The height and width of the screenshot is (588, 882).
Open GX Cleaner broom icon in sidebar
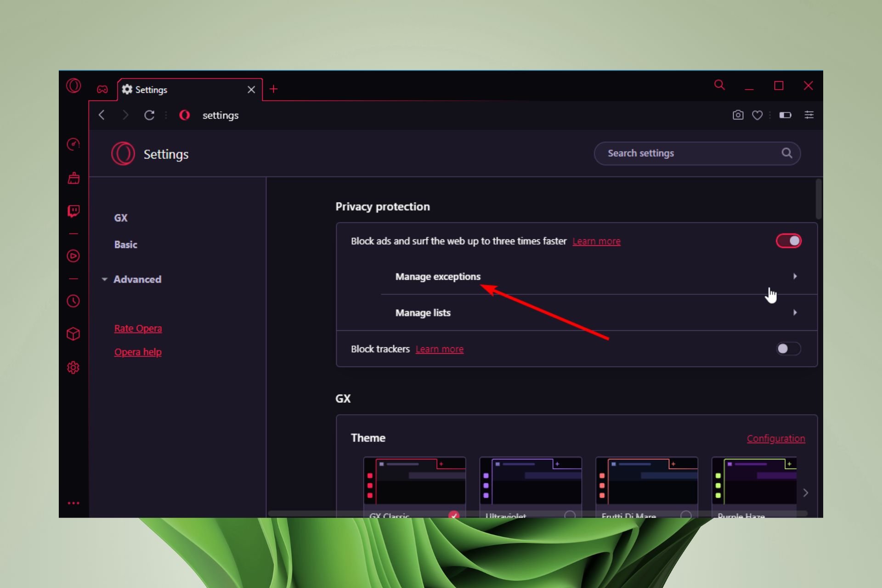pyautogui.click(x=73, y=178)
